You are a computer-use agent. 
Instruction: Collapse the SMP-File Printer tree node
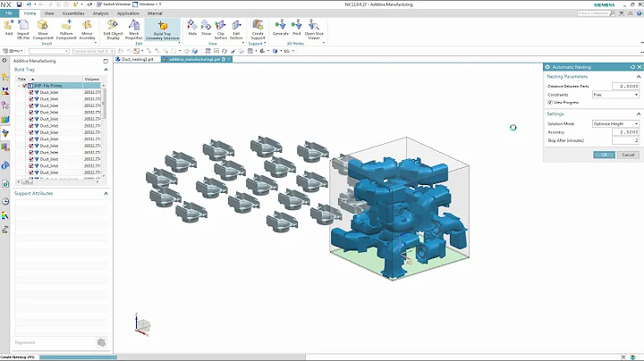pos(19,86)
